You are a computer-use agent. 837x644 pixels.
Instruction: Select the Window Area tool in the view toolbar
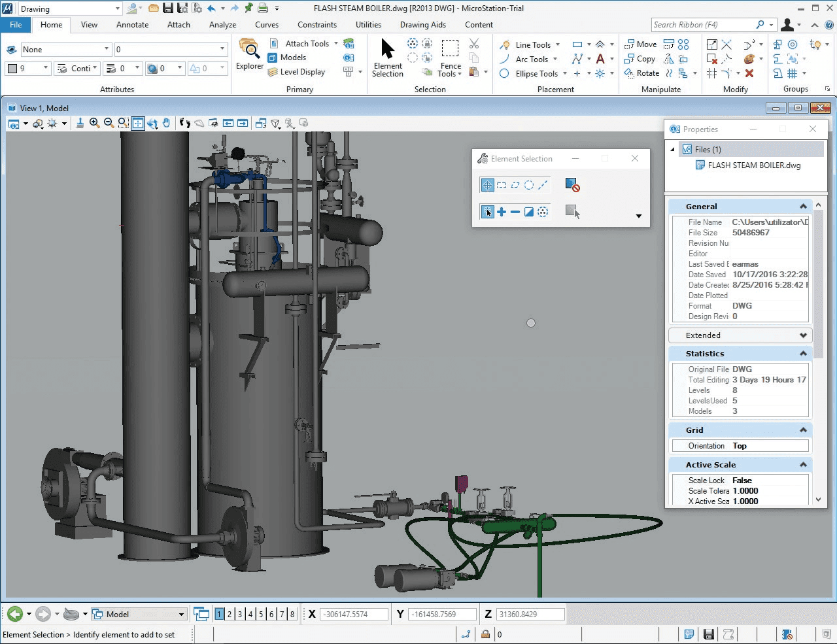(x=123, y=123)
